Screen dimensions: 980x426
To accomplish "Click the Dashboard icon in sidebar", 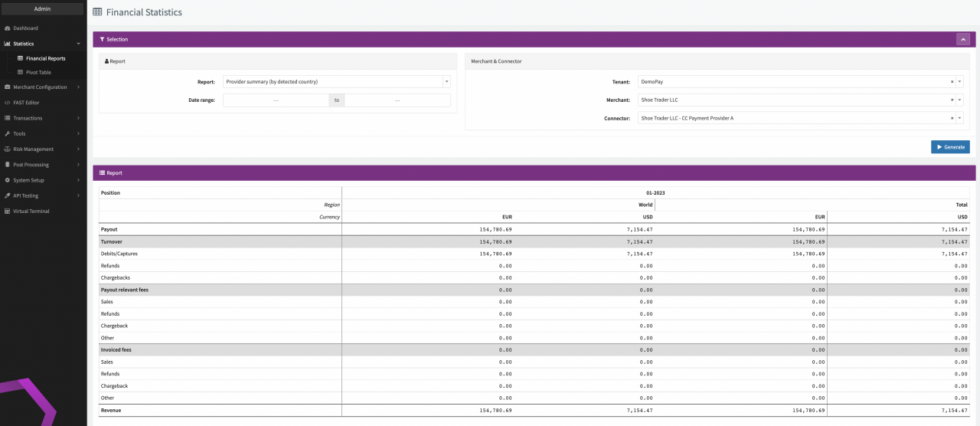I will 8,28.
